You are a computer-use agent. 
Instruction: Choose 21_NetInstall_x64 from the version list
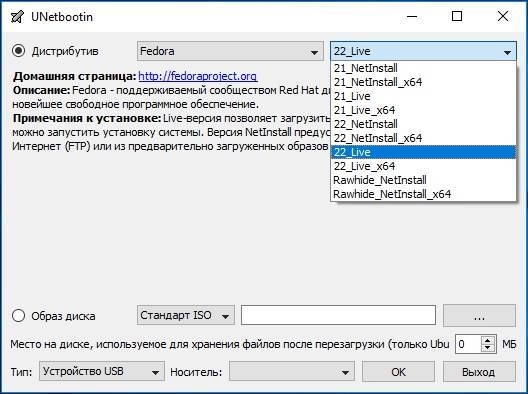423,82
